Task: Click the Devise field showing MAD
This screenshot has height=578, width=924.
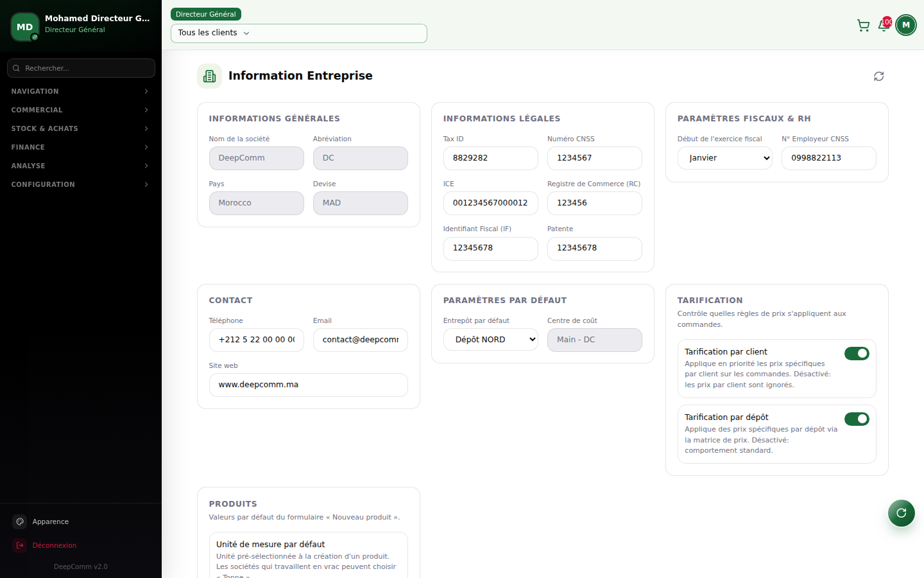Action: click(361, 203)
